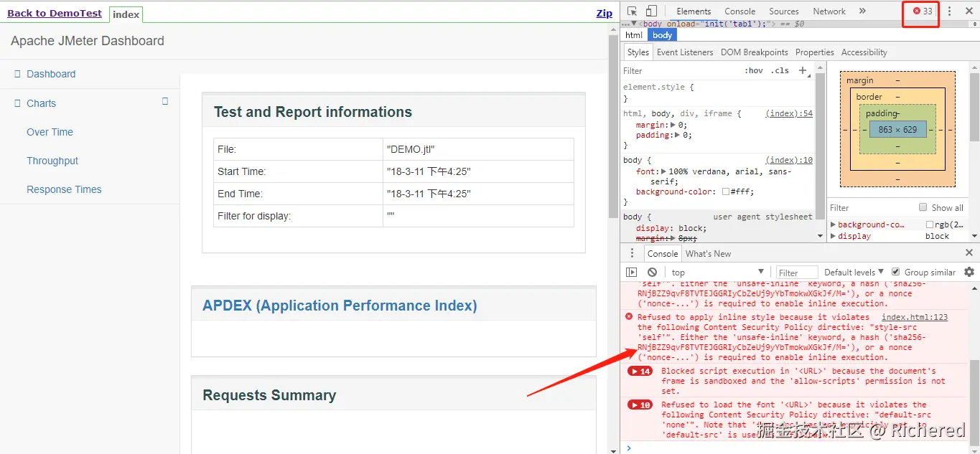Show the console sidebar icon
The width and height of the screenshot is (980, 454).
tap(631, 272)
